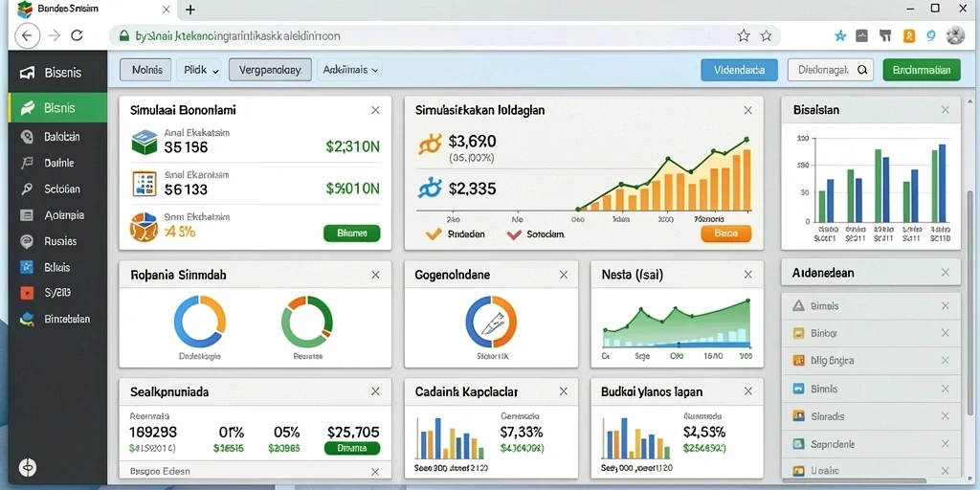Open the Adkiimais dropdown
Viewport: 980px width, 490px height.
350,70
